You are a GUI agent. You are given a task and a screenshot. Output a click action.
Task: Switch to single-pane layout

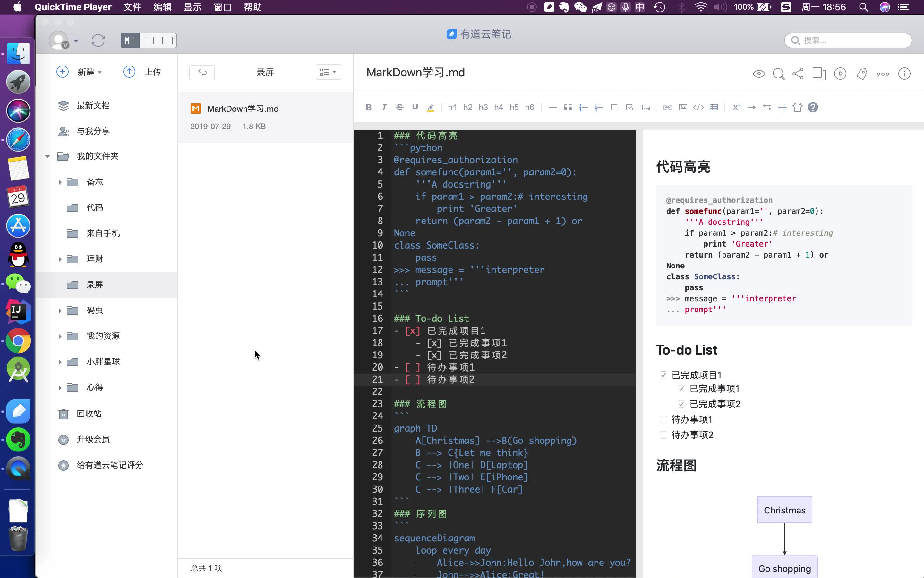(x=167, y=40)
